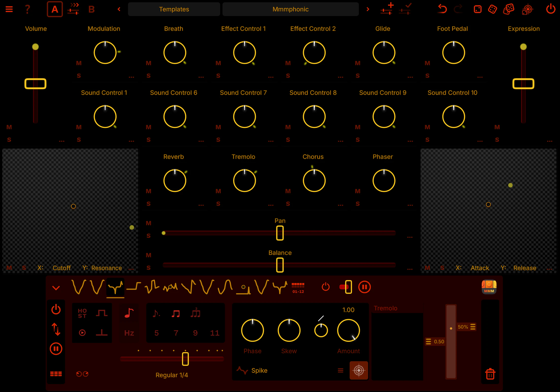Click the up-down arrows polarity icon
This screenshot has width=560, height=392.
tap(56, 329)
